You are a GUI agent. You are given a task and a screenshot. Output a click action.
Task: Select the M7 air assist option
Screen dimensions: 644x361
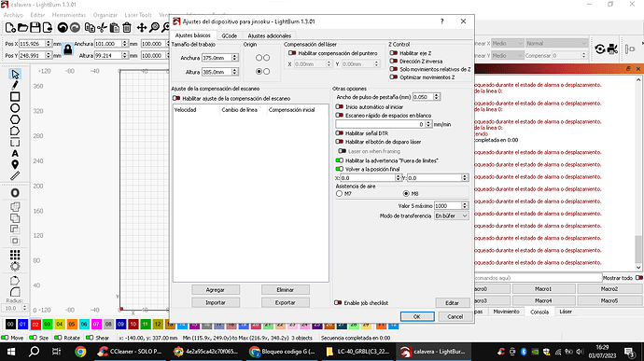(339, 193)
